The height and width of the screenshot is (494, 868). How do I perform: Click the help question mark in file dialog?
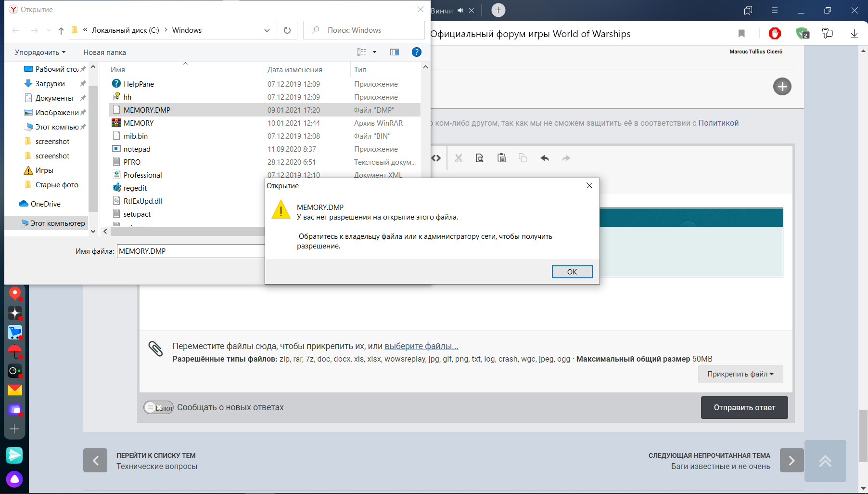417,52
